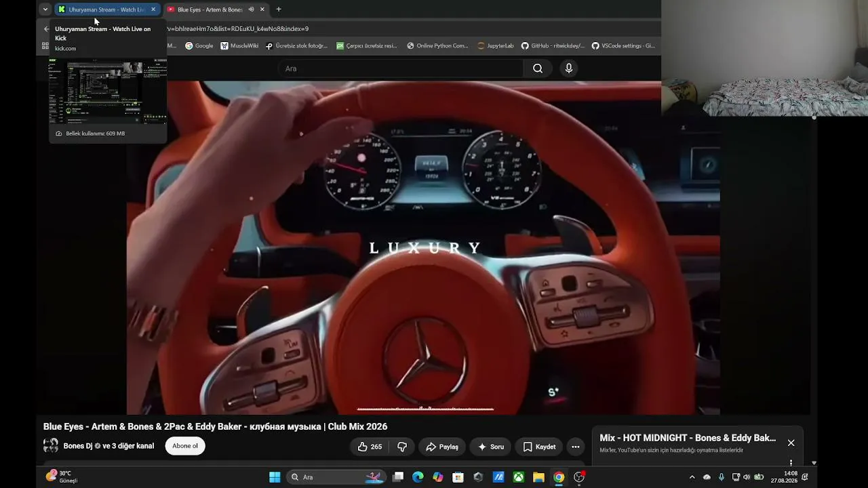Open Task View on the taskbar

398,477
